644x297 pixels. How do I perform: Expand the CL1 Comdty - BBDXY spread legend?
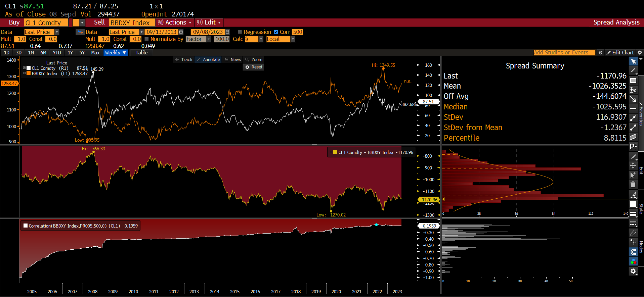pyautogui.click(x=331, y=152)
